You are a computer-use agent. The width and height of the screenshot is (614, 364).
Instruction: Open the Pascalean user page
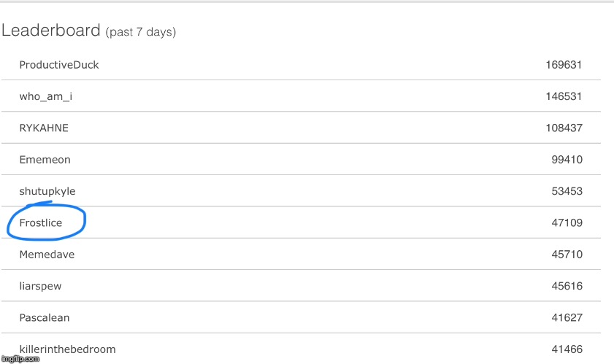[45, 318]
